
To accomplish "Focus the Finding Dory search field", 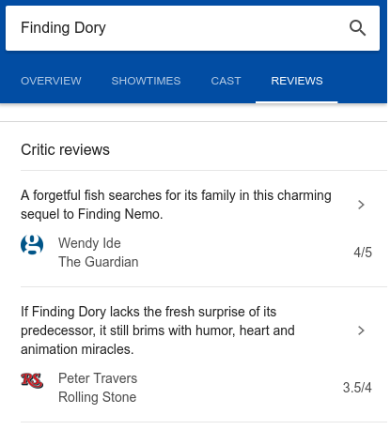I will click(x=193, y=28).
